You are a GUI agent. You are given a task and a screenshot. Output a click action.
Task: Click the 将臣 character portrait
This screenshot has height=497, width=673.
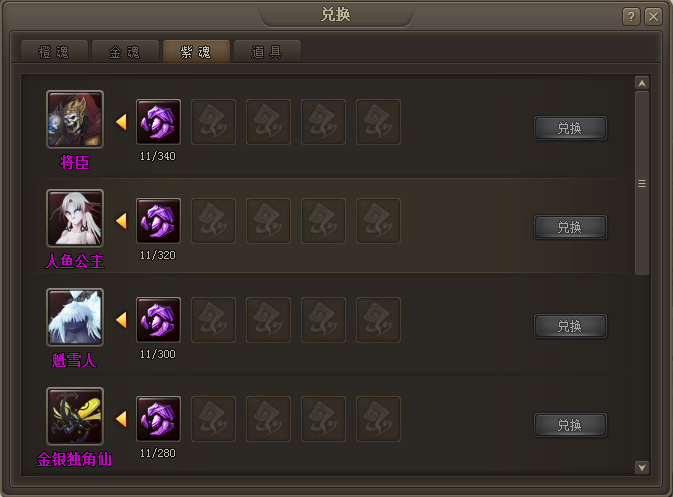tap(75, 119)
